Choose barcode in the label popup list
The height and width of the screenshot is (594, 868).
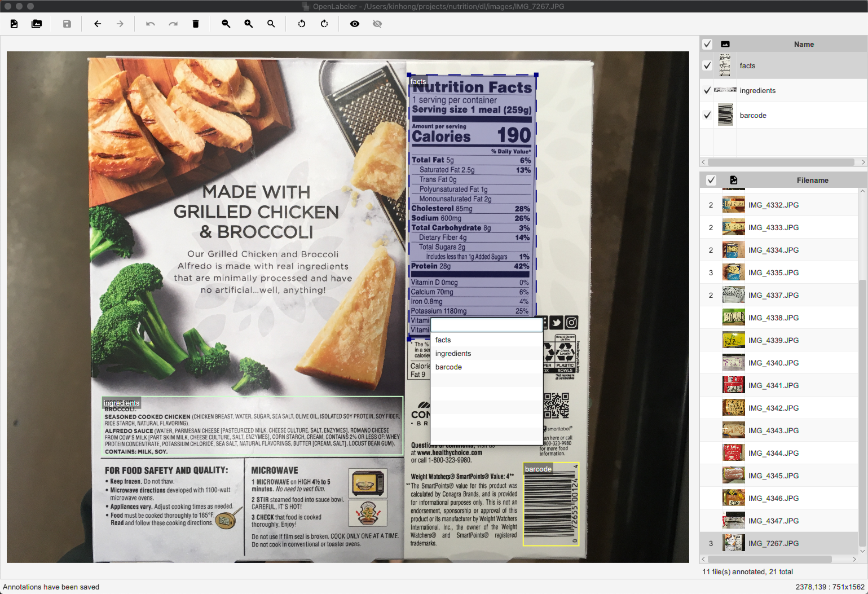[x=486, y=367]
